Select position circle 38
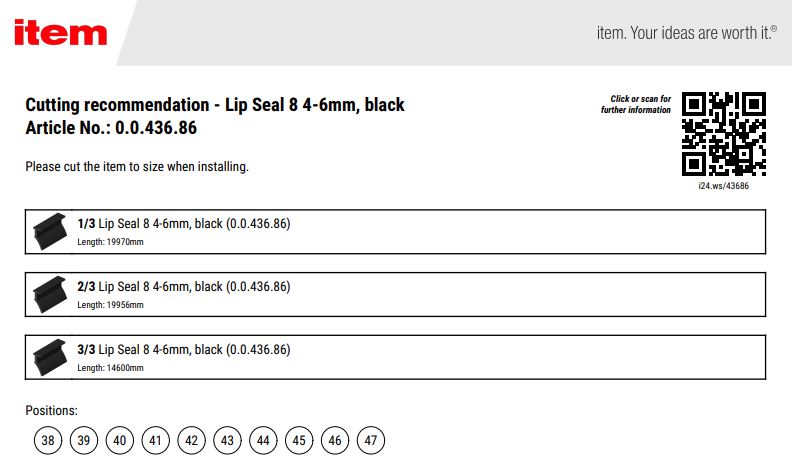 [x=48, y=440]
